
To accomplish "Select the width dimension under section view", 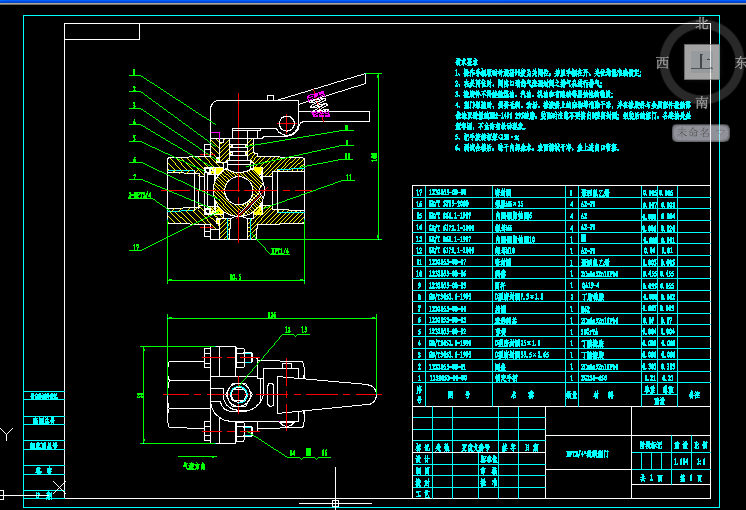I will 236,277.
